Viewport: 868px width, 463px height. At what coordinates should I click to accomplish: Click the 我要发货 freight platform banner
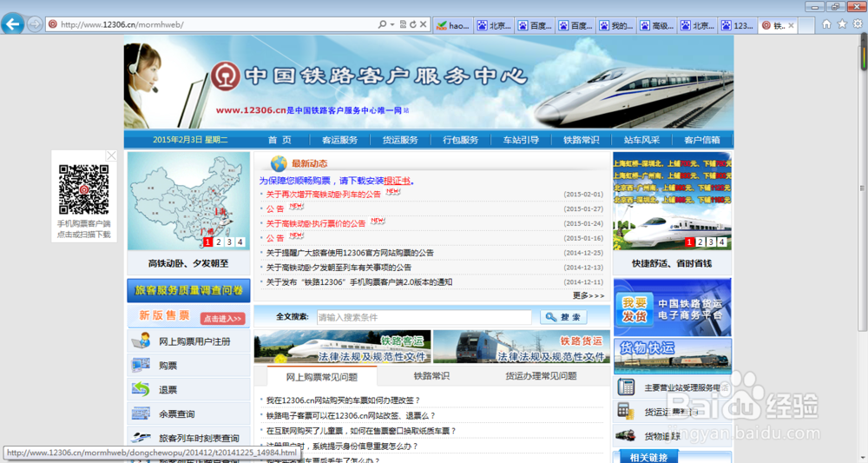click(673, 308)
